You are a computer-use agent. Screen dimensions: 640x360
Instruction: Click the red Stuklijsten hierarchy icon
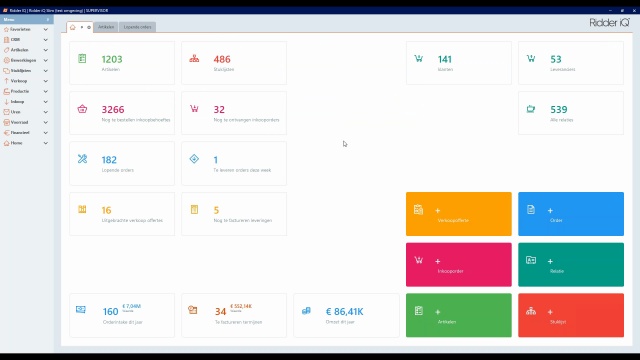coord(194,59)
